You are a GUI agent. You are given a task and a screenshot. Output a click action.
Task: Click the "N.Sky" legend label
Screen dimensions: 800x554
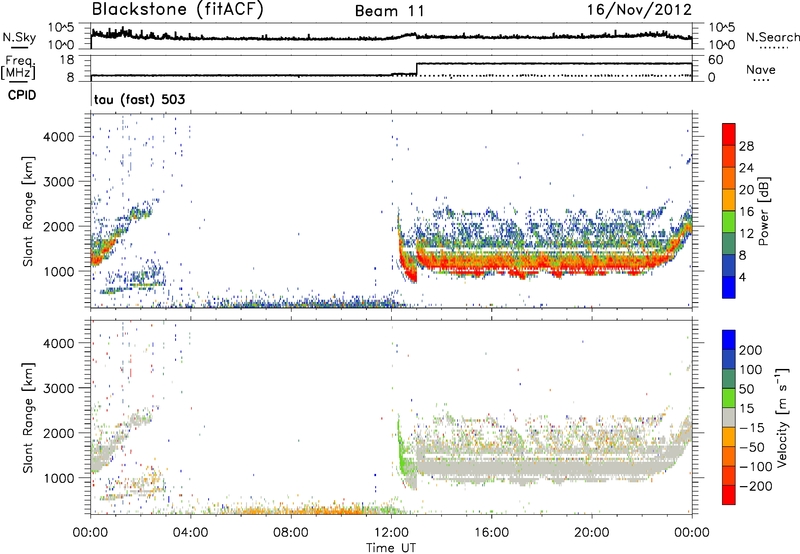(19, 37)
